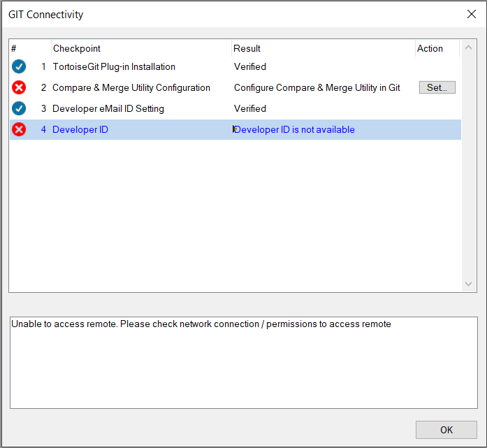Click inside the remote access error message box
487x448 pixels.
click(x=243, y=363)
